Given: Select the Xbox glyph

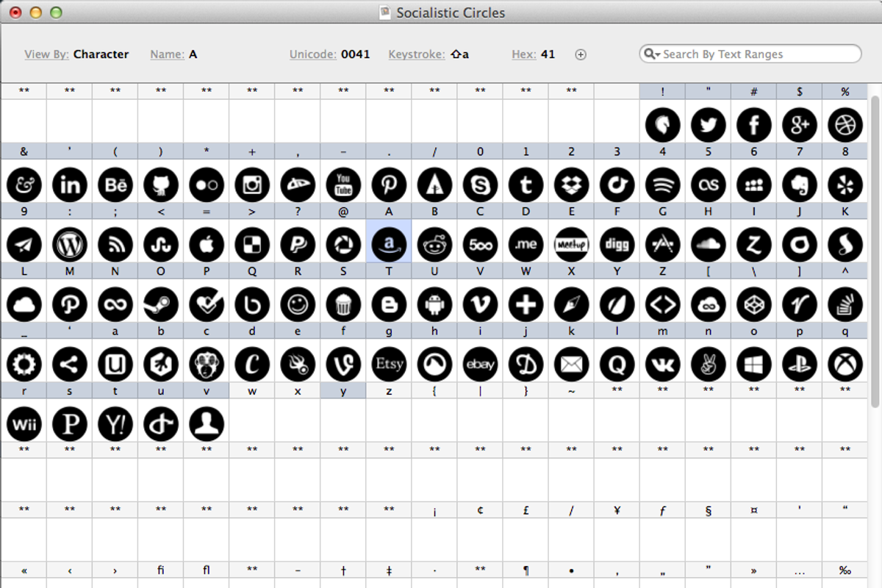Looking at the screenshot, I should (845, 363).
